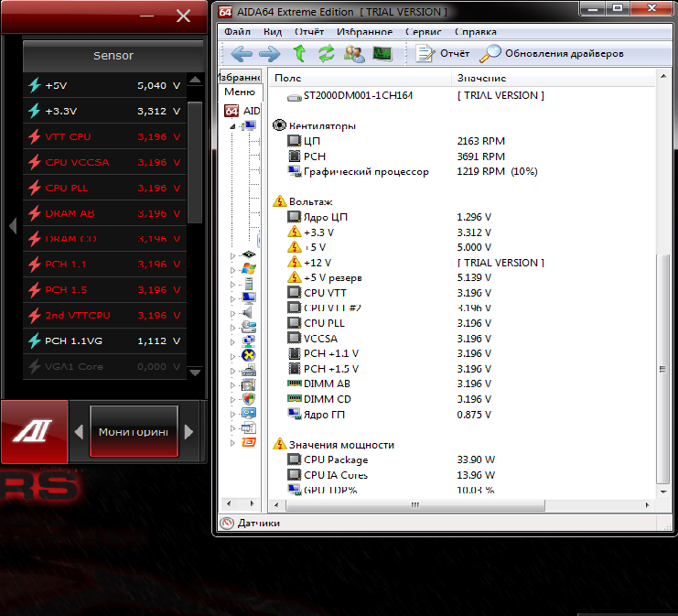Open the Вид menu
This screenshot has height=616, width=678.
pos(273,32)
